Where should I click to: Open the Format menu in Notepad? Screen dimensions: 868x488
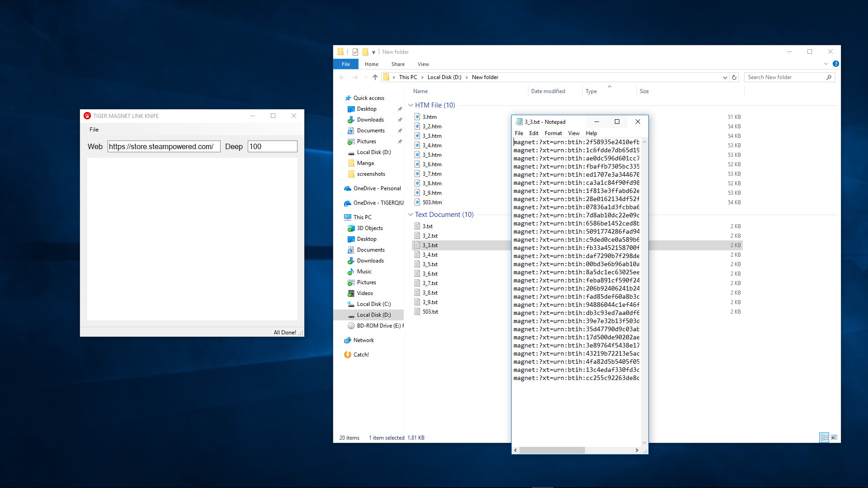tap(553, 133)
